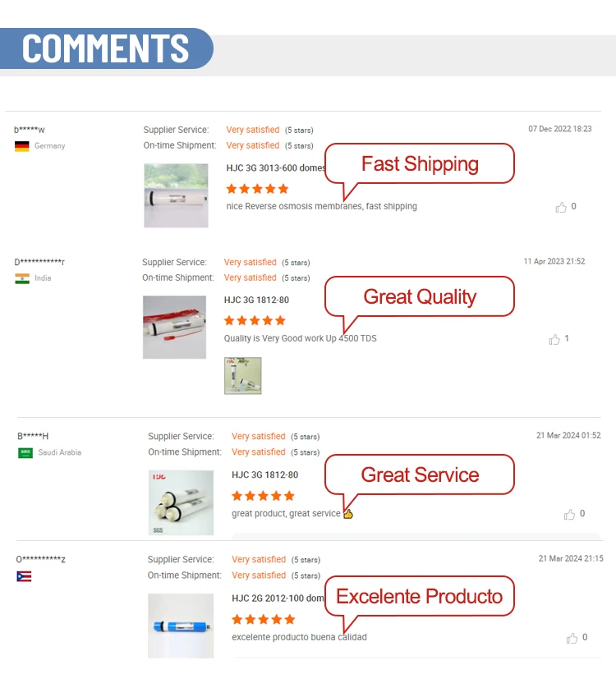Click thumbs-up on the Saudi Arabia review

569,515
